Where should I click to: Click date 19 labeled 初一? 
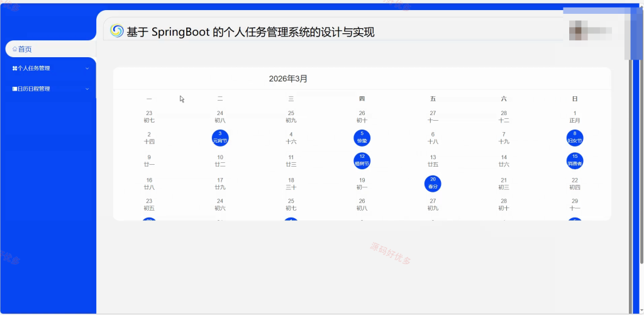[362, 184]
